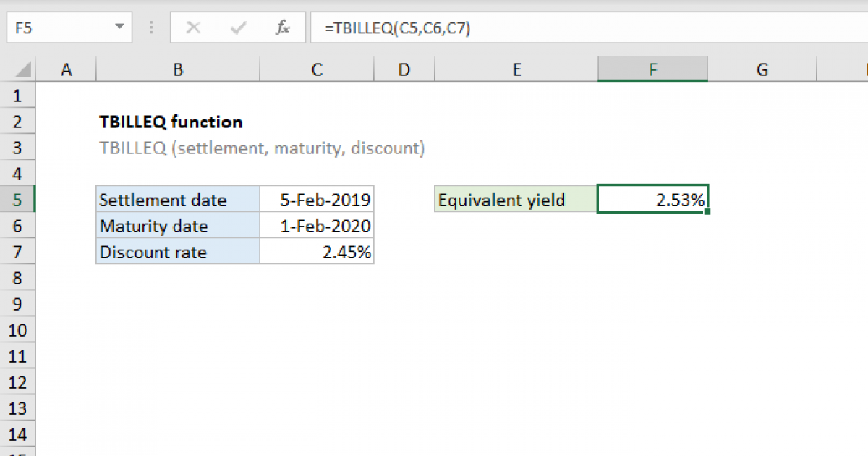Click the Cancel (X) icon in formula bar

pos(194,28)
